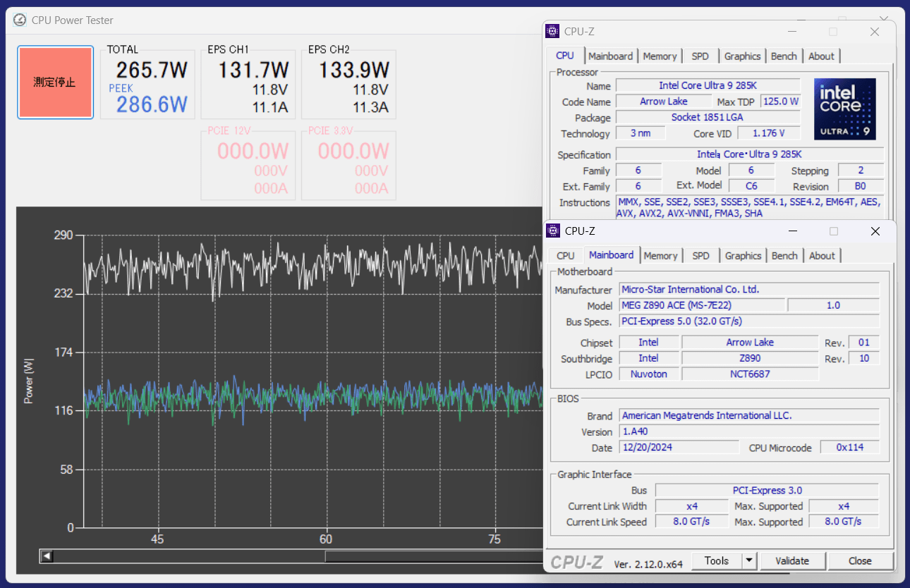Open Bench tab in lower CPU-Z window
The height and width of the screenshot is (588, 910).
(x=784, y=256)
